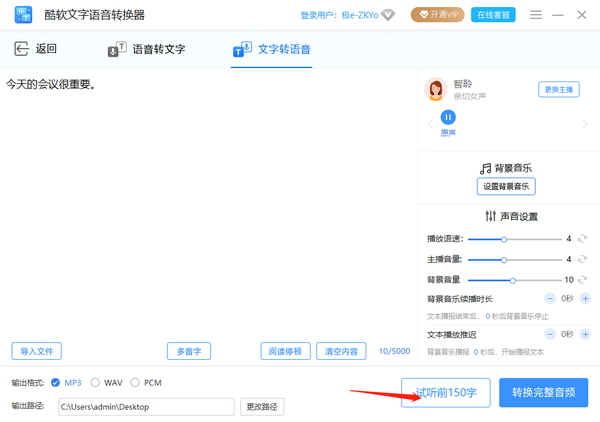
Task: Click 更改路径 button
Action: (x=262, y=407)
